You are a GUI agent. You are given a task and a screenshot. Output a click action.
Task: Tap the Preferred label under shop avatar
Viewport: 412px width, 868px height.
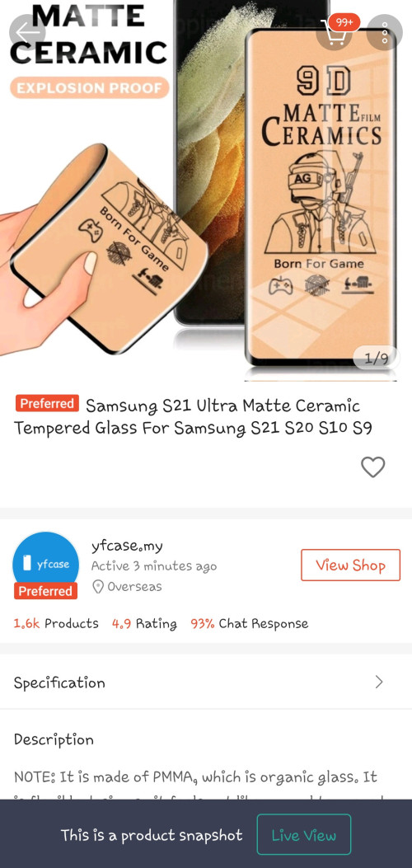pyautogui.click(x=45, y=591)
